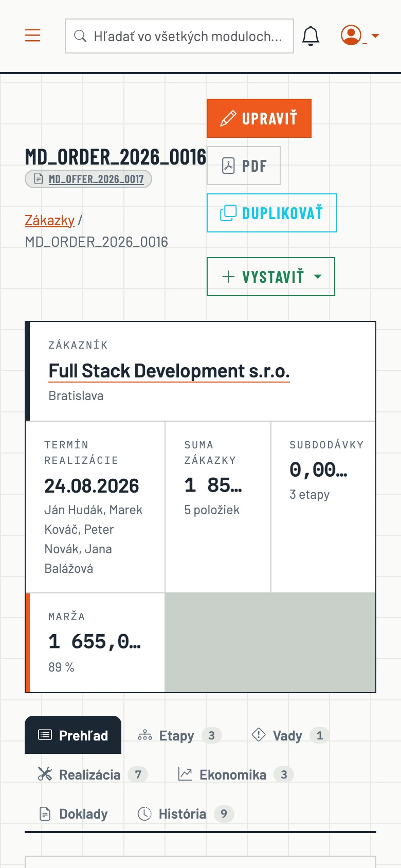
Task: Click the História count badge 9
Action: pyautogui.click(x=224, y=813)
